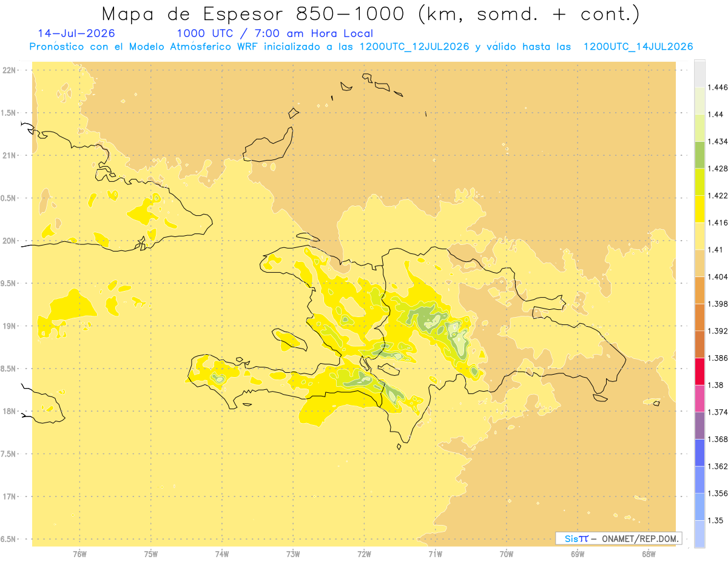Choose the bright yellow swatch between 1.416 and 1.422
The width and height of the screenshot is (728, 562).
click(699, 209)
